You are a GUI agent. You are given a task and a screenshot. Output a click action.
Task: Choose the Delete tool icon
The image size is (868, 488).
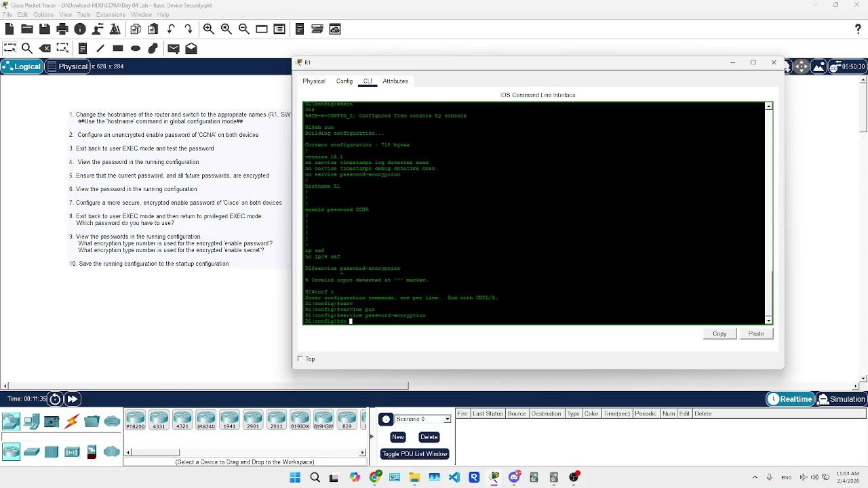click(x=45, y=48)
